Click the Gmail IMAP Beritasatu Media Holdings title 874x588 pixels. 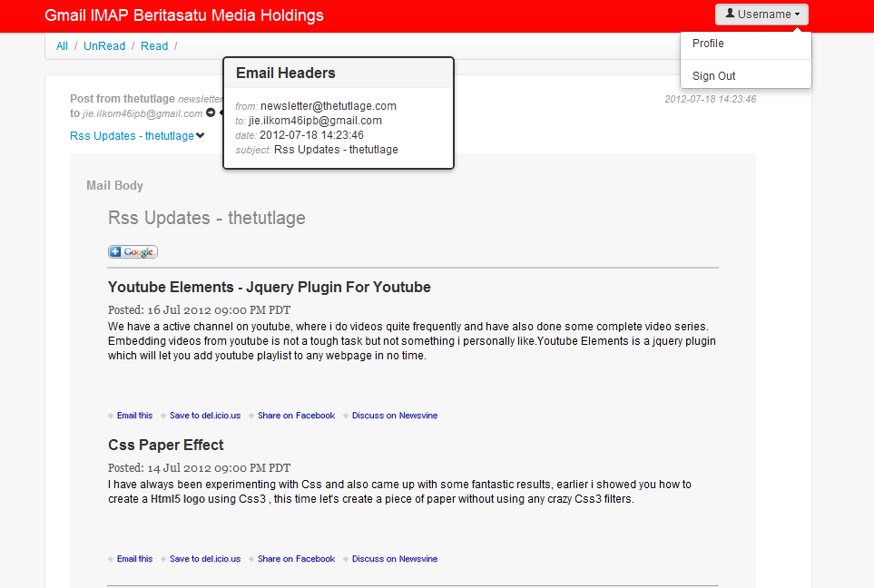184,15
